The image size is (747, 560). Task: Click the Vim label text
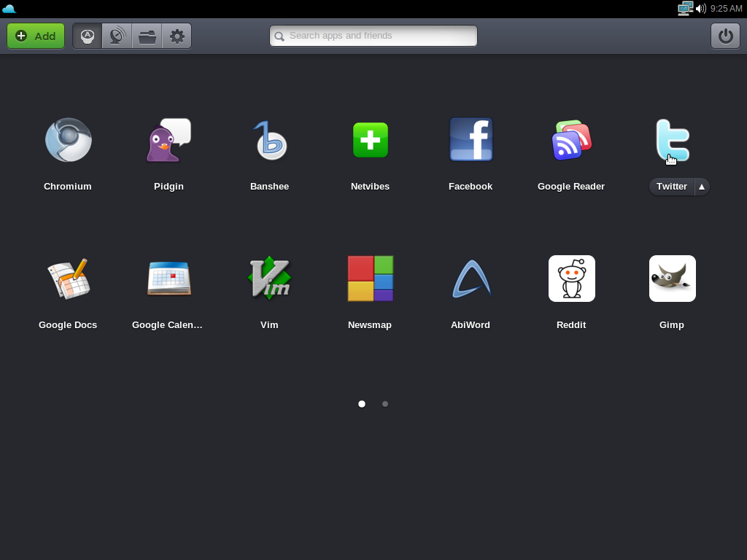point(269,325)
